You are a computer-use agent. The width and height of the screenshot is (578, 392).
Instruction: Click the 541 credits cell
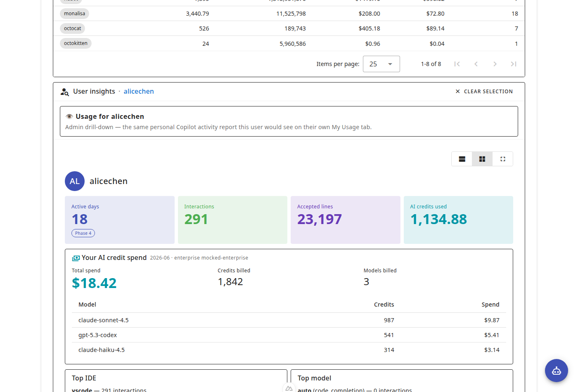coord(389,335)
